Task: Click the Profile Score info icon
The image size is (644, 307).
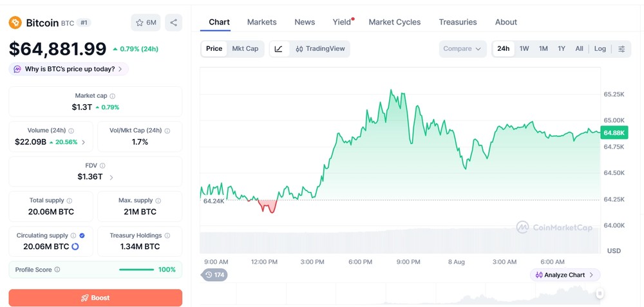Action: [57, 270]
